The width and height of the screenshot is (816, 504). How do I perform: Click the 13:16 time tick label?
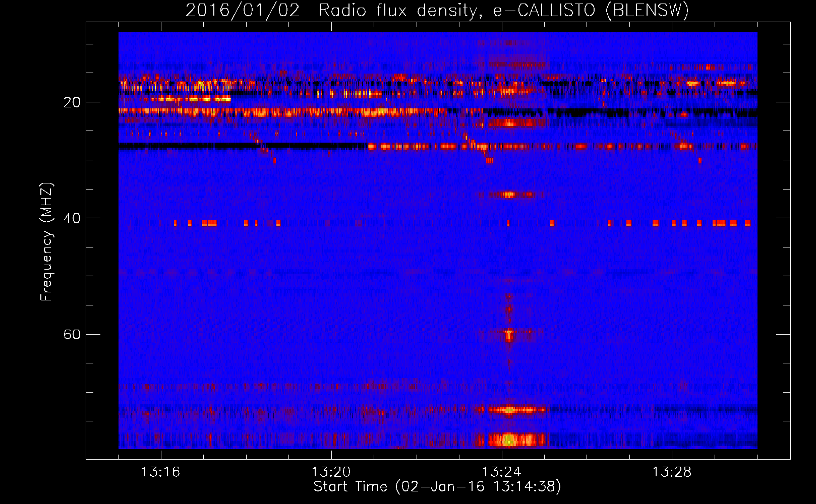click(161, 472)
